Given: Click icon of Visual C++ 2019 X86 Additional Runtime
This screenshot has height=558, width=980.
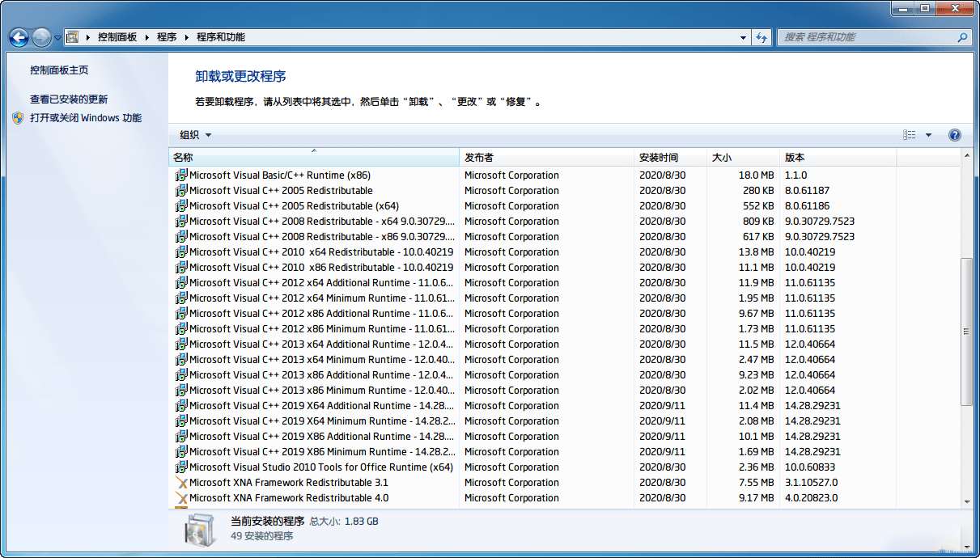Looking at the screenshot, I should pyautogui.click(x=181, y=436).
